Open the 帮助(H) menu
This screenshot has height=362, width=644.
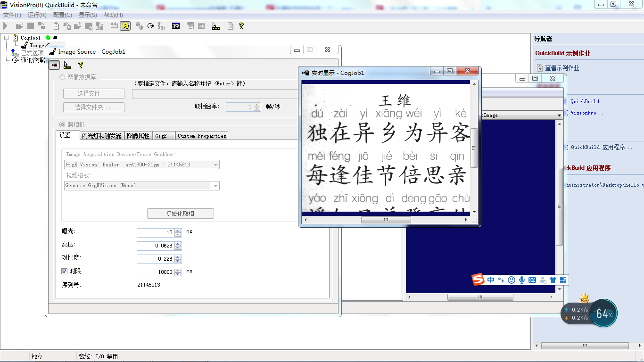(x=113, y=15)
